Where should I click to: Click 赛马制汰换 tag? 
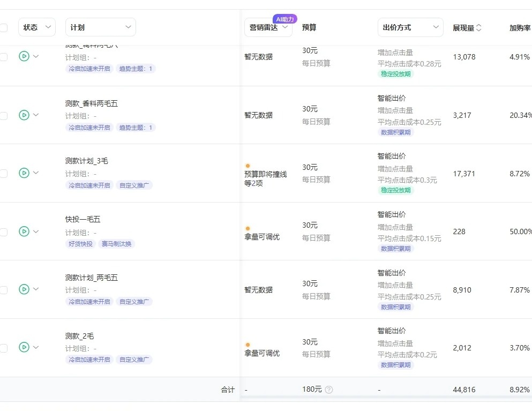pos(117,244)
